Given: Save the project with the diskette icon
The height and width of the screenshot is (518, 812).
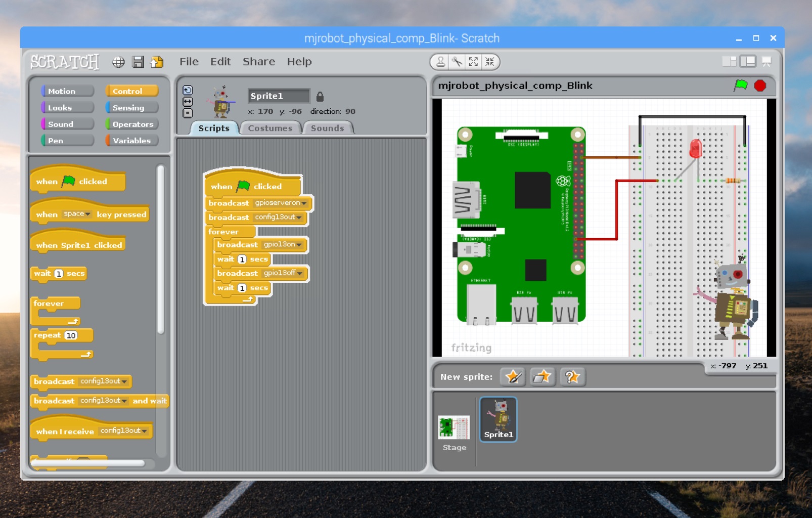Looking at the screenshot, I should (138, 62).
